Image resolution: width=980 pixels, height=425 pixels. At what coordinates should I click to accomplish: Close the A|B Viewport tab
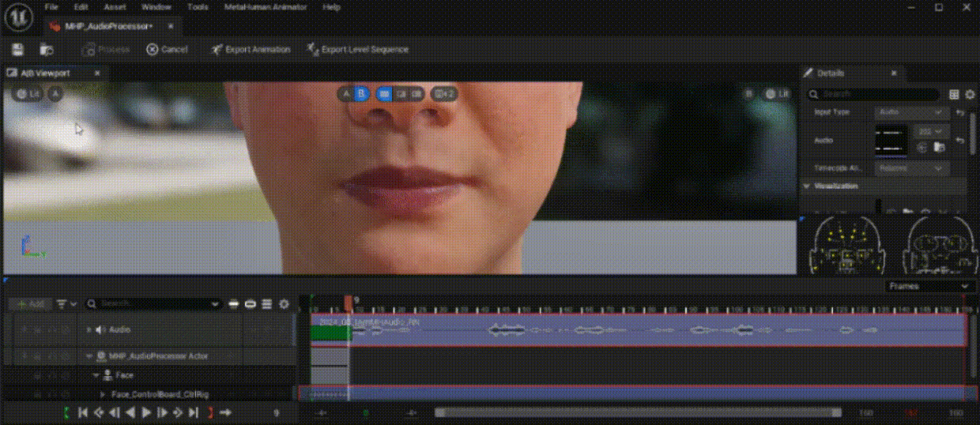point(97,73)
